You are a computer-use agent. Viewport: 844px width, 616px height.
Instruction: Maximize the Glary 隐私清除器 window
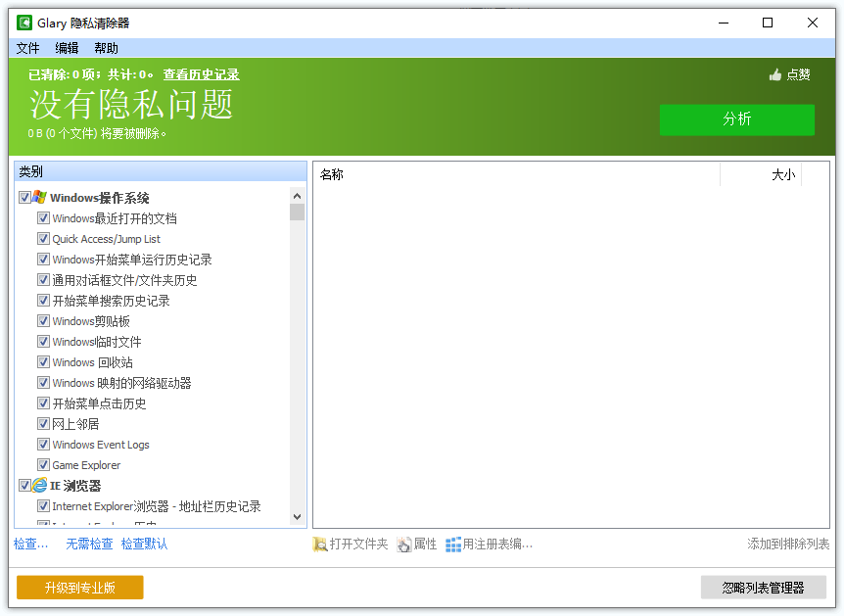tap(768, 23)
